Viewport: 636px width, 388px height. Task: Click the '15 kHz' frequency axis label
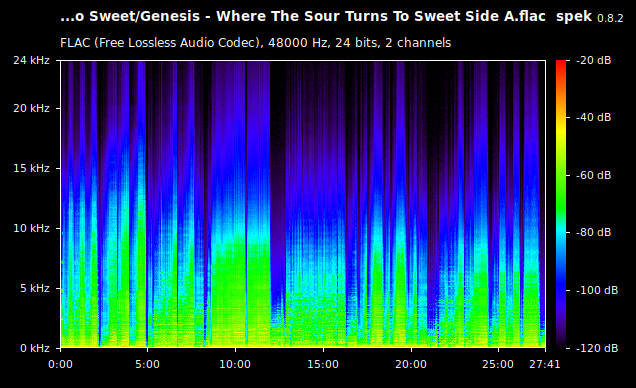31,168
